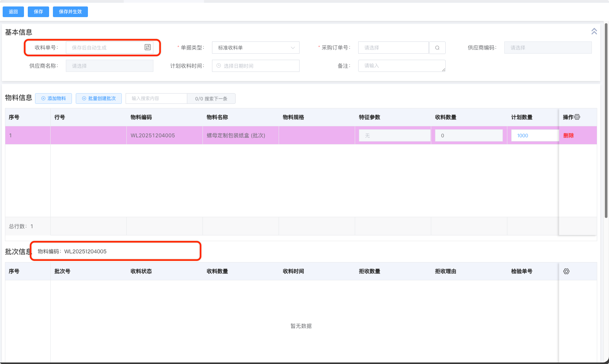Click the 批量创建批次 button
609x364 pixels.
[99, 99]
